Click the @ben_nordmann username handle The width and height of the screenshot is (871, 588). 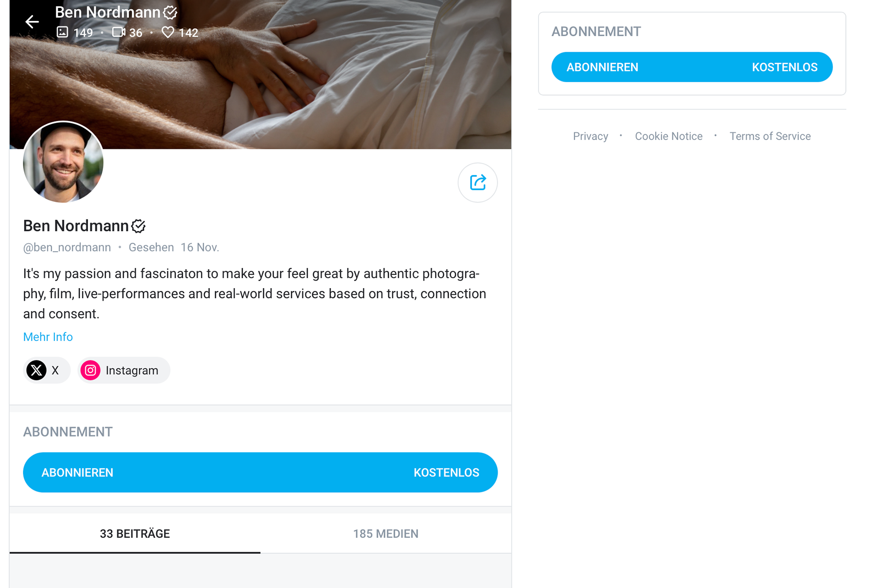(67, 247)
